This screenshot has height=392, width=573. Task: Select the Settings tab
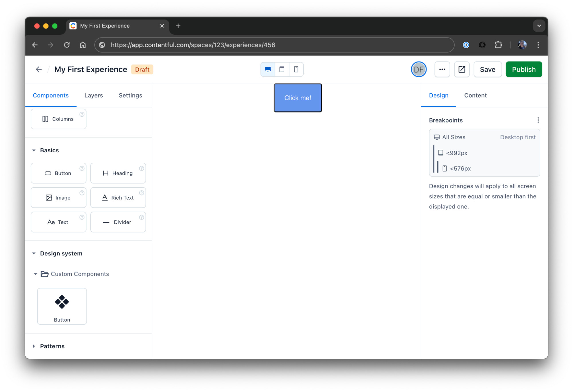point(131,95)
